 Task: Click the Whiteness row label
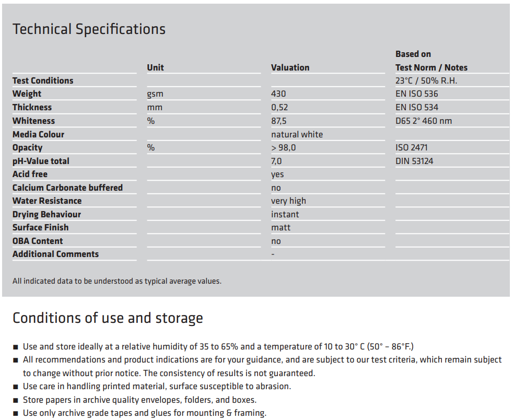34,121
